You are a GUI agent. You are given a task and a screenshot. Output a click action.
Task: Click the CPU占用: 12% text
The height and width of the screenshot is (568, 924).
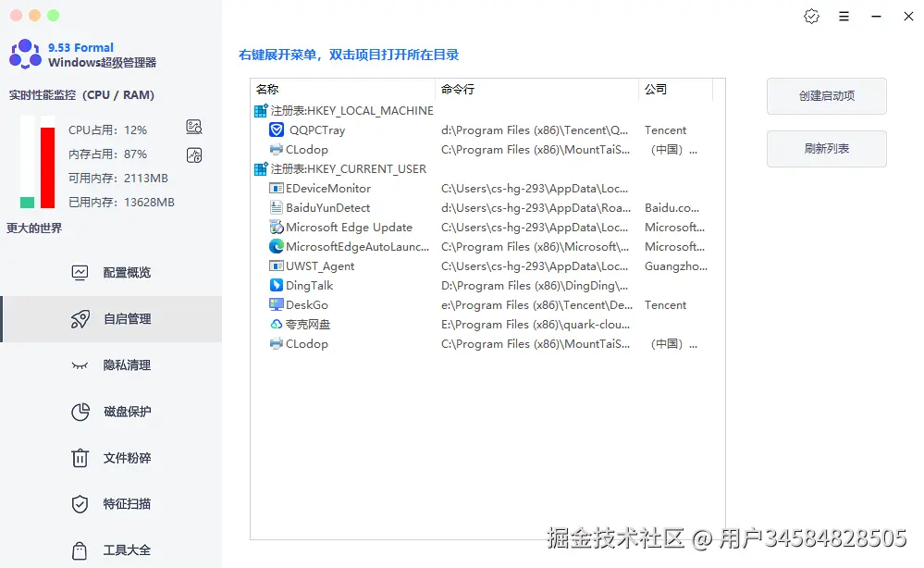(x=107, y=130)
